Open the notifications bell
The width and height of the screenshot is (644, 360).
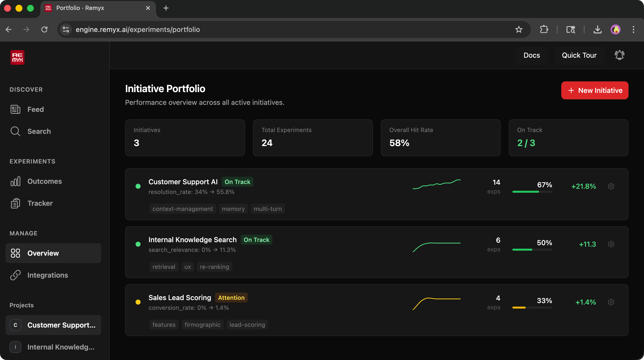(x=619, y=55)
